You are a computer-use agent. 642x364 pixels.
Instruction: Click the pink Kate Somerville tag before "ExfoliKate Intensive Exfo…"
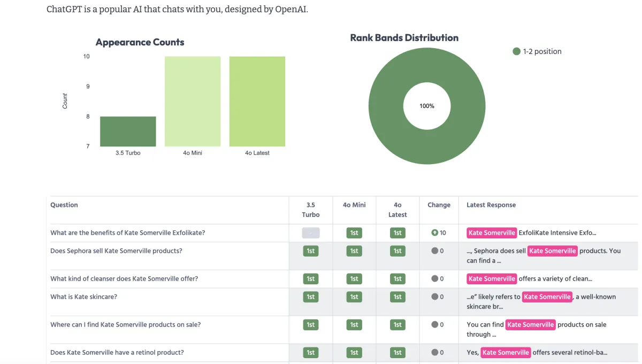[492, 233]
